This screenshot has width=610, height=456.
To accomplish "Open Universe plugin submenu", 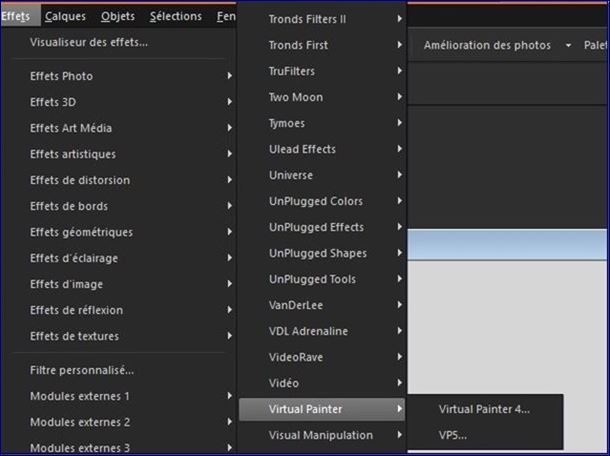I will coord(322,175).
